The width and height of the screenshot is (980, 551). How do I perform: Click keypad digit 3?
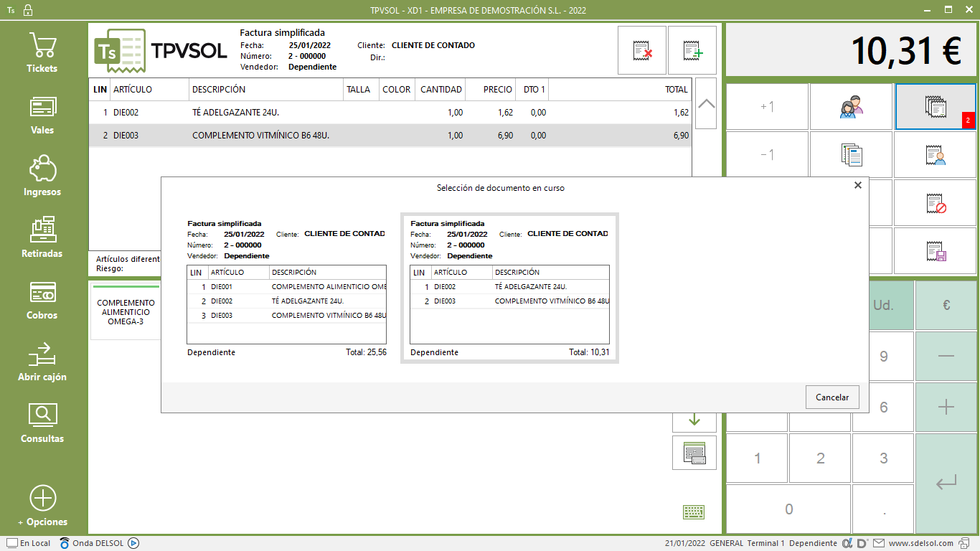point(883,458)
